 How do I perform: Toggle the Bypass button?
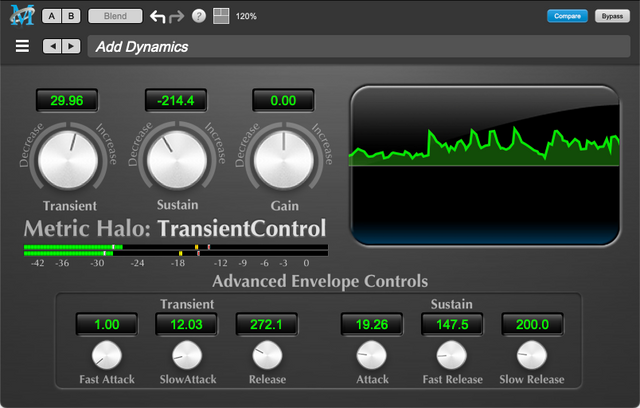608,16
